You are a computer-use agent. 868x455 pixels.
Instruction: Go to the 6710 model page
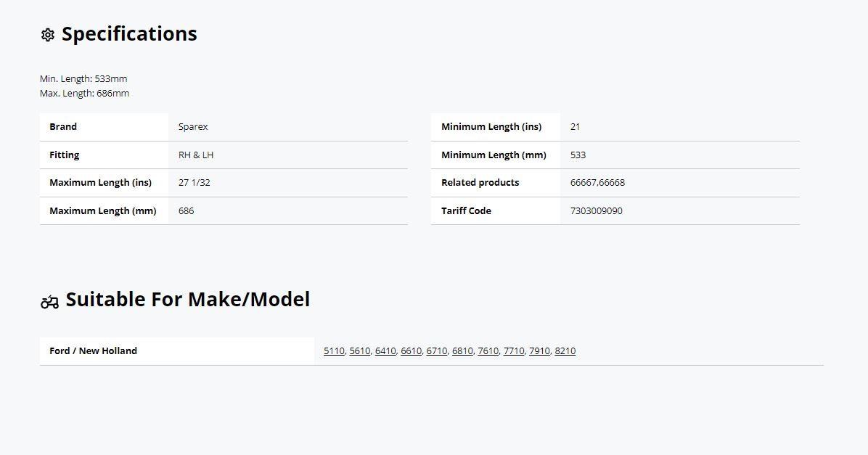point(437,351)
